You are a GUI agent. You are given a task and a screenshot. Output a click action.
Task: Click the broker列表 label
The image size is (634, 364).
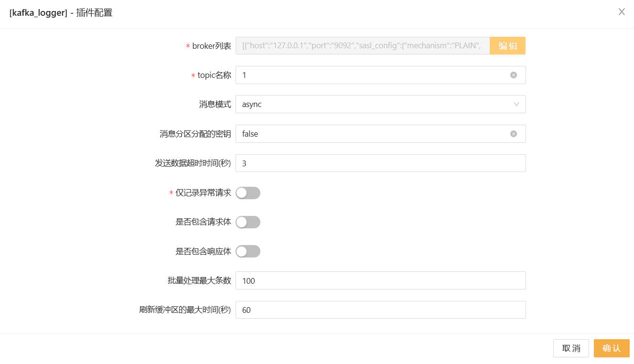tap(212, 46)
